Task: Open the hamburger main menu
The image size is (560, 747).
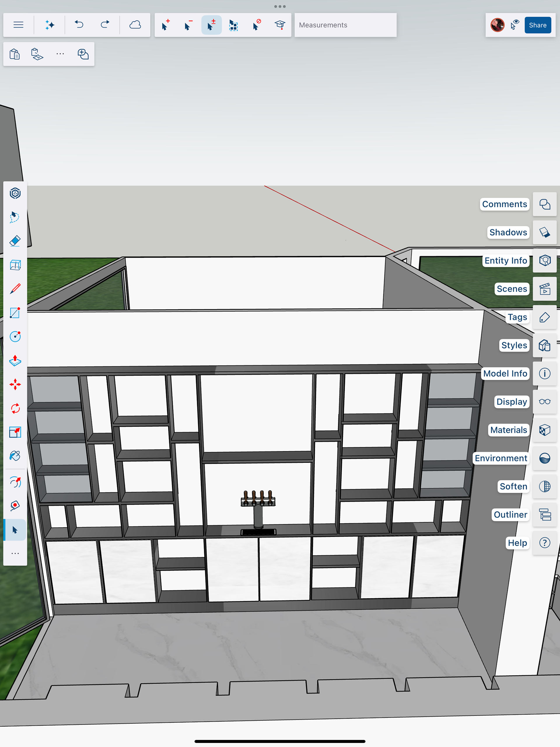Action: (x=18, y=25)
